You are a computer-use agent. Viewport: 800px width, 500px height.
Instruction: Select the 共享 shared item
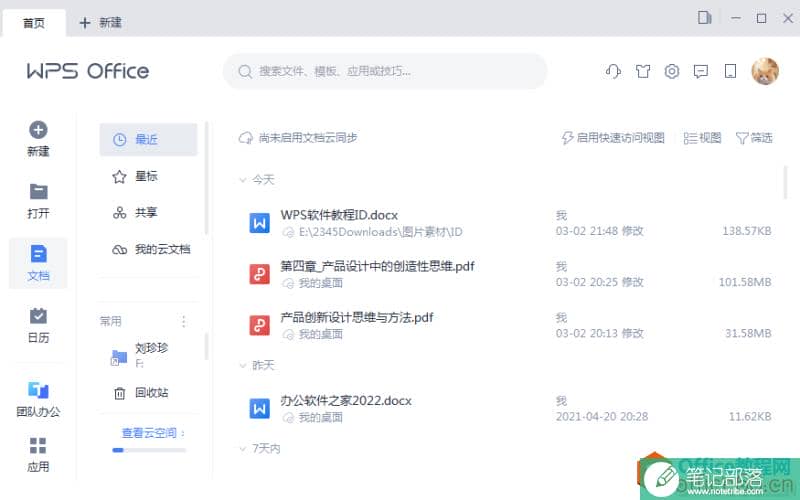[x=148, y=212]
